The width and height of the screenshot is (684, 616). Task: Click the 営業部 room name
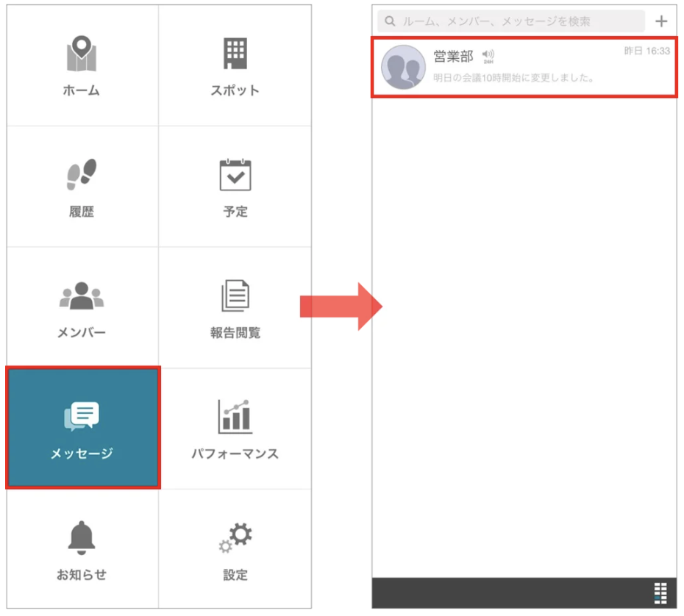453,56
